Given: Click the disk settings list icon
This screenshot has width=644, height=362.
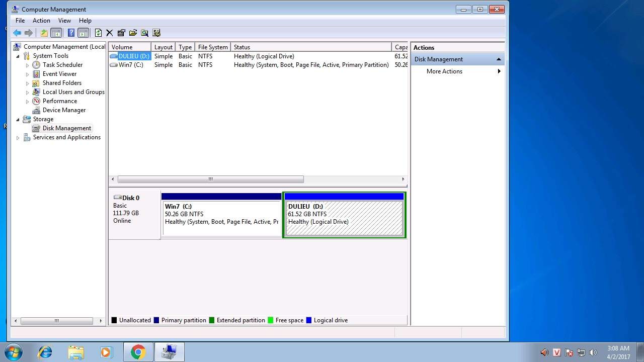Looking at the screenshot, I should [156, 33].
